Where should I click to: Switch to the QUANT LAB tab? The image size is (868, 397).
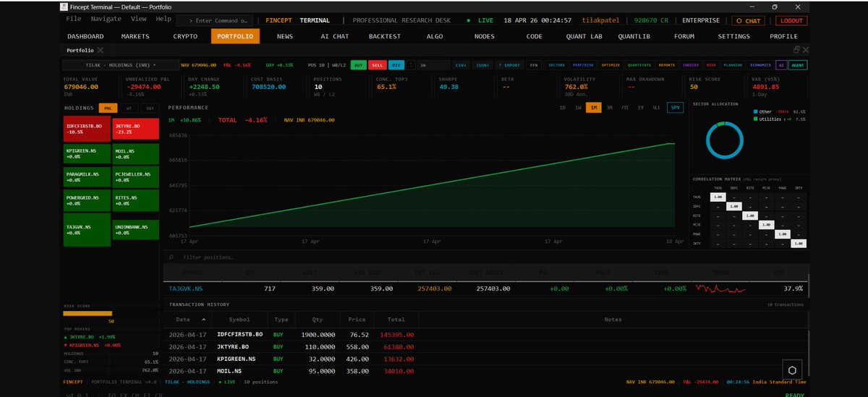point(583,36)
